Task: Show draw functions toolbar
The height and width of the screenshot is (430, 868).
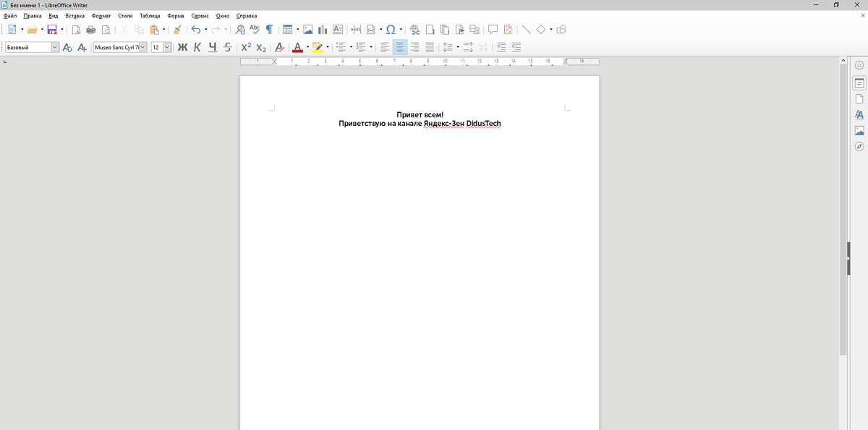Action: 561,30
